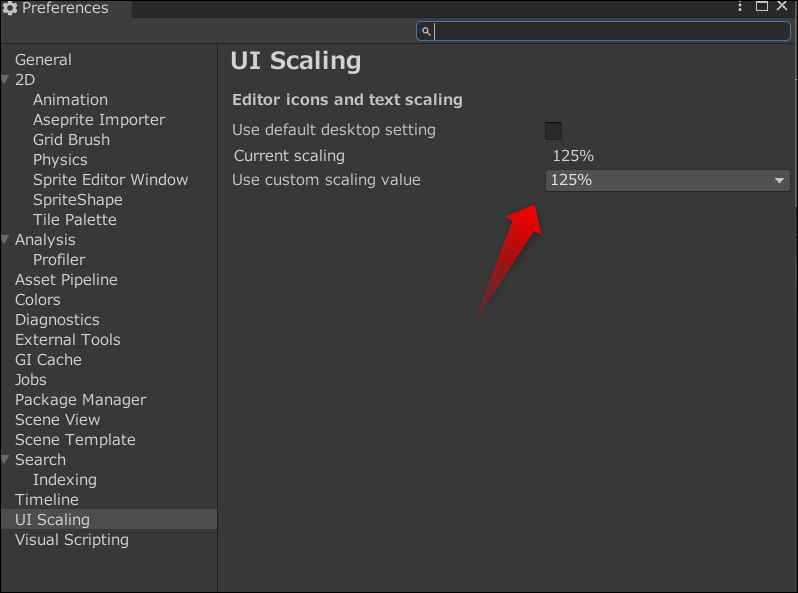This screenshot has width=798, height=593.
Task: Select Package Manager in sidebar
Action: (80, 400)
